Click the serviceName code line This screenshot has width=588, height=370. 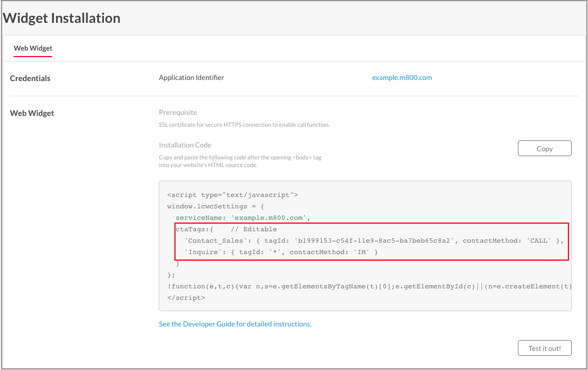pos(243,218)
